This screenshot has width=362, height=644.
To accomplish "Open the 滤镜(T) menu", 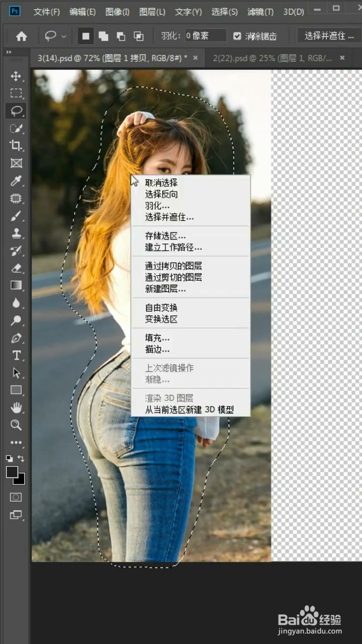I will point(260,12).
